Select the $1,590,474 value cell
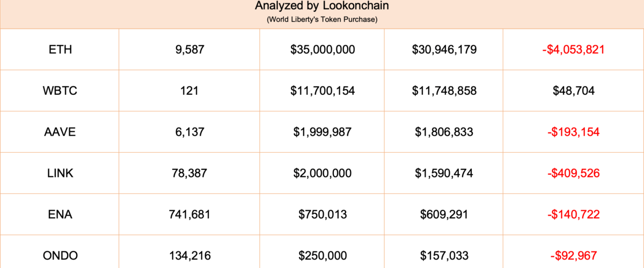This screenshot has height=268, width=644. coord(444,173)
